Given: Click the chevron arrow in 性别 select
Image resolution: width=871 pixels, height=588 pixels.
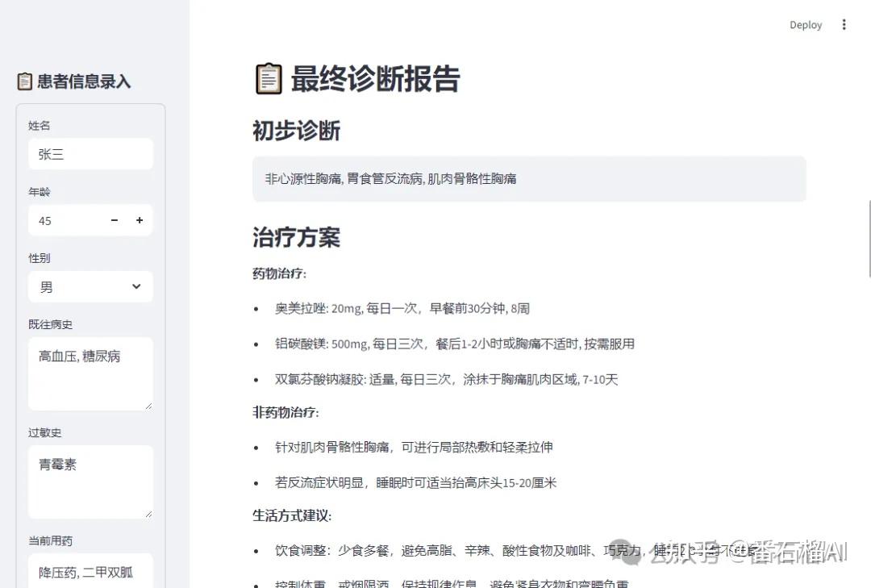Looking at the screenshot, I should click(136, 287).
